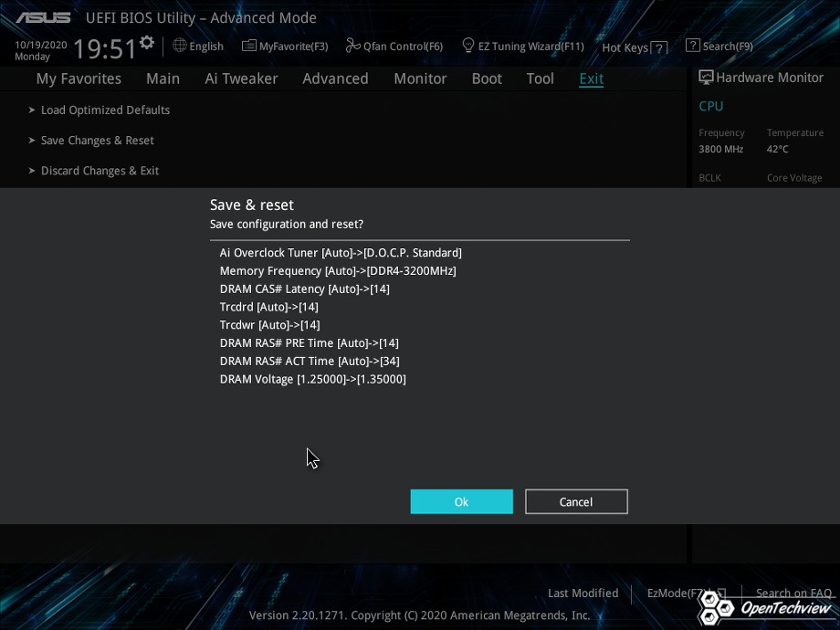Click the Frequency label in Hardware Monitor

pos(721,133)
